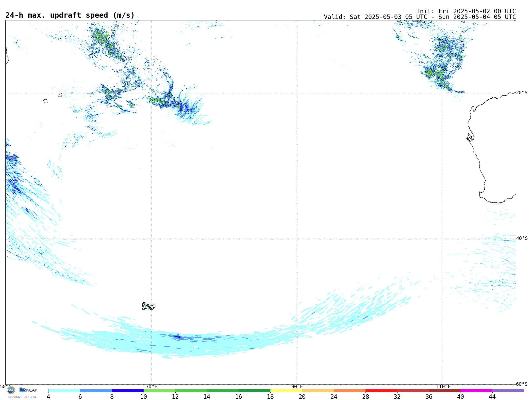Viewport: 532px width, 400px height.
Task: Click the 70°E longitude label
Action: pyautogui.click(x=151, y=387)
